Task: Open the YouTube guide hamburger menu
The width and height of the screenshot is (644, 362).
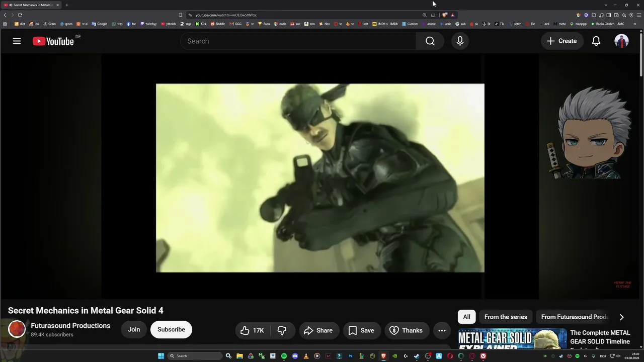Action: click(x=17, y=41)
